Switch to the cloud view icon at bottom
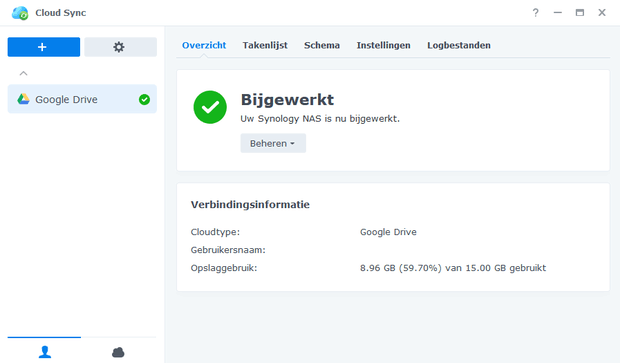Screen dimensions: 620x363 pyautogui.click(x=118, y=352)
